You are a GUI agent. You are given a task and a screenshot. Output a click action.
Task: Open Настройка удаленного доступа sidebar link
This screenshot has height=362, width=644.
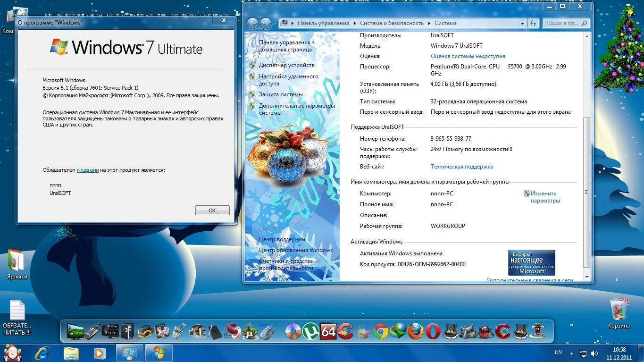(x=289, y=80)
